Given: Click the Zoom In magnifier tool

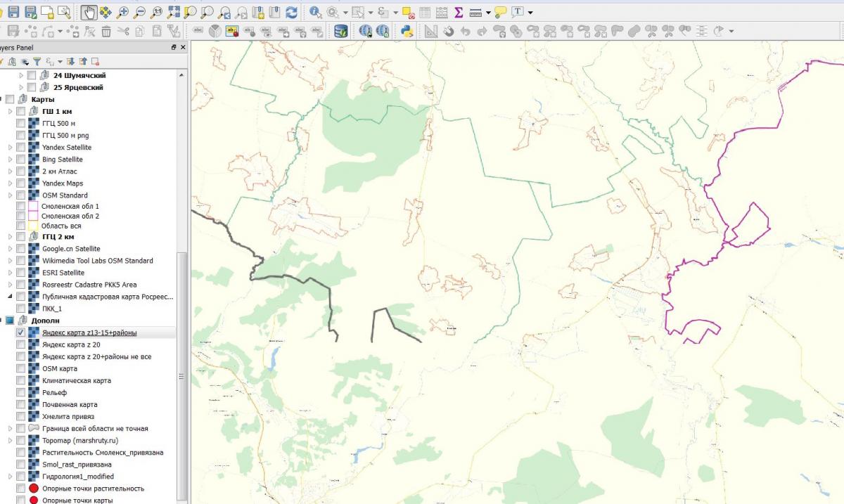Looking at the screenshot, I should pos(123,12).
